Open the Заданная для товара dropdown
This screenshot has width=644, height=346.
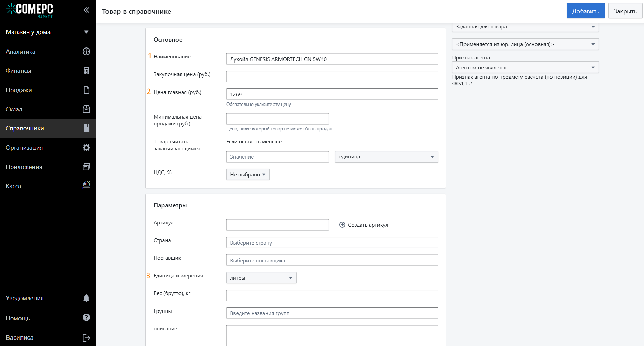(x=525, y=27)
